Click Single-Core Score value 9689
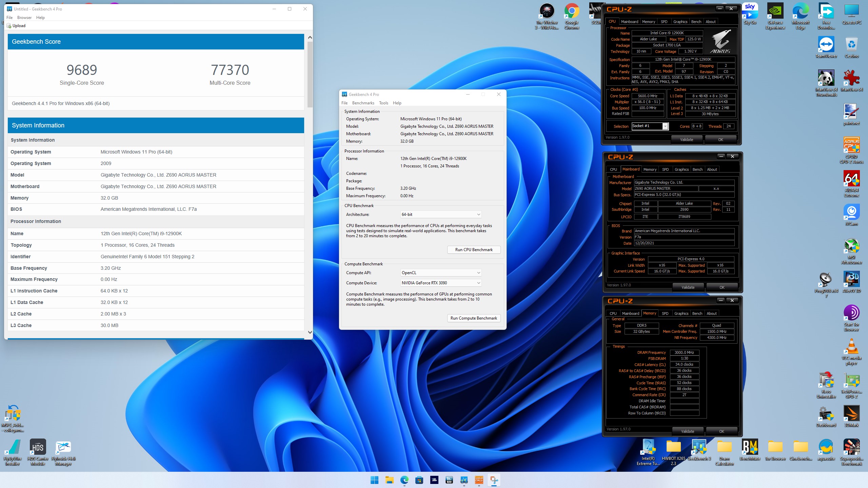868x488 pixels. tap(82, 70)
